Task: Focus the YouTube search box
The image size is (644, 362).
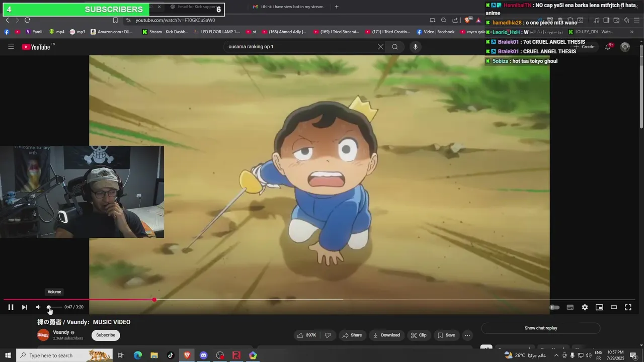Action: click(x=299, y=47)
